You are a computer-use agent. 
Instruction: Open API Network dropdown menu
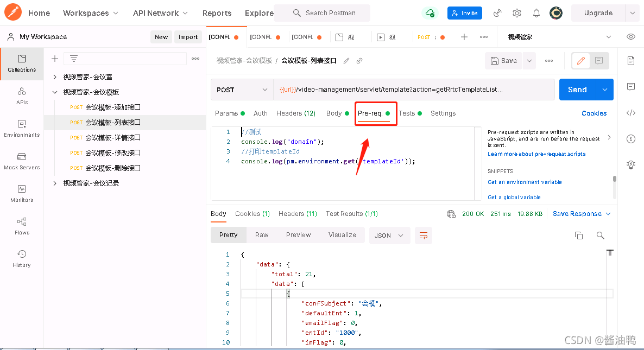tap(160, 13)
